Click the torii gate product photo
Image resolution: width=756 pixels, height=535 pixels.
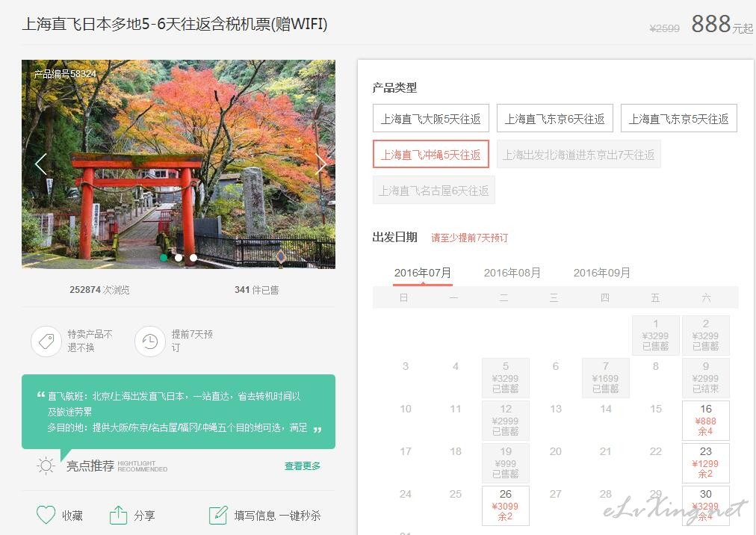pyautogui.click(x=179, y=164)
